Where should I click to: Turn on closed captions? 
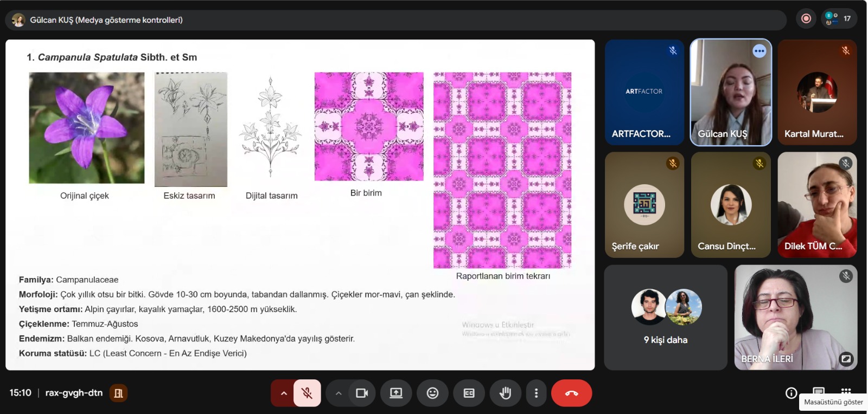pyautogui.click(x=469, y=393)
